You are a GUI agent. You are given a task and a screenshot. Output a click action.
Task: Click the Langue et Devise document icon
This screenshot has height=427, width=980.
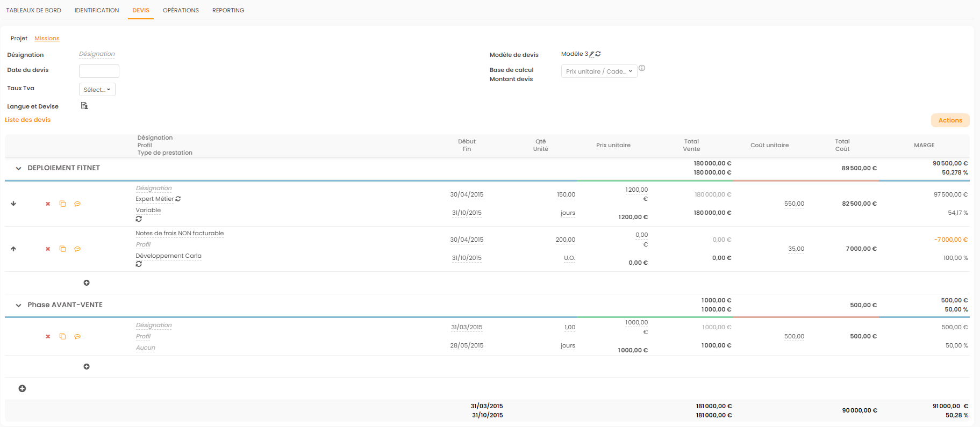84,106
